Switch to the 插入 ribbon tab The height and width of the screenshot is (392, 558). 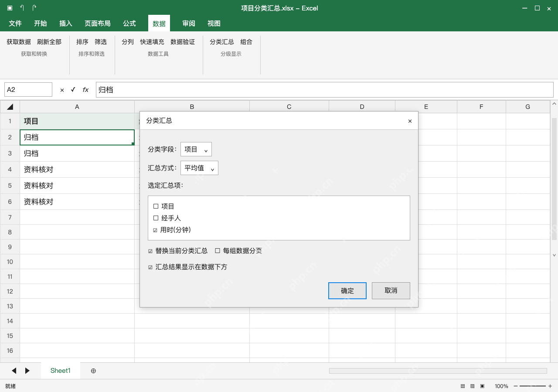(66, 24)
